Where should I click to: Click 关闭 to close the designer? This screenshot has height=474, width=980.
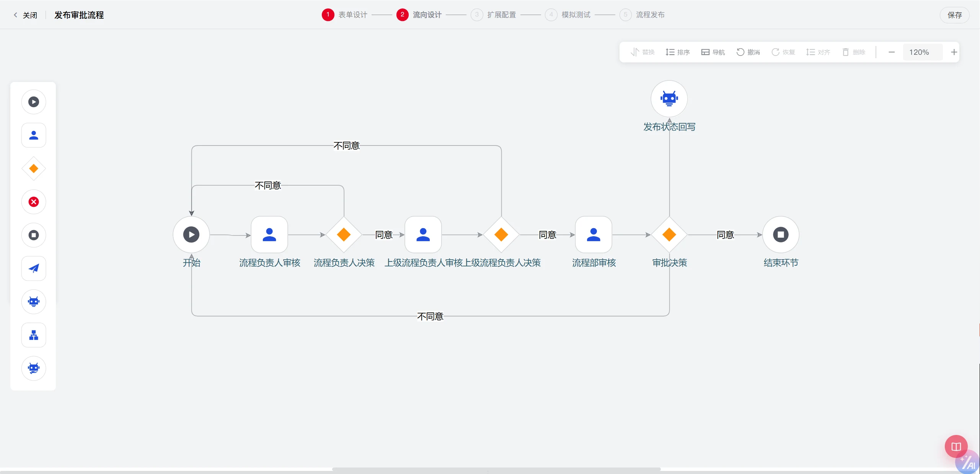coord(26,15)
